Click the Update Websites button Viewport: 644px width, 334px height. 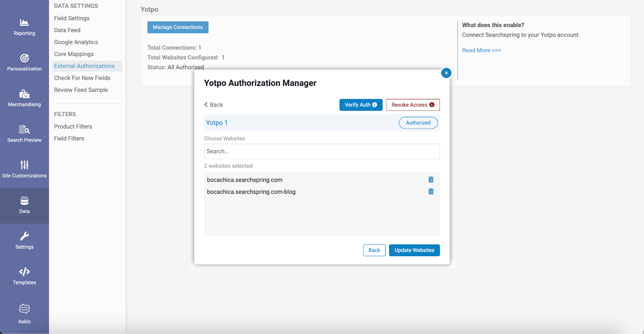(414, 250)
